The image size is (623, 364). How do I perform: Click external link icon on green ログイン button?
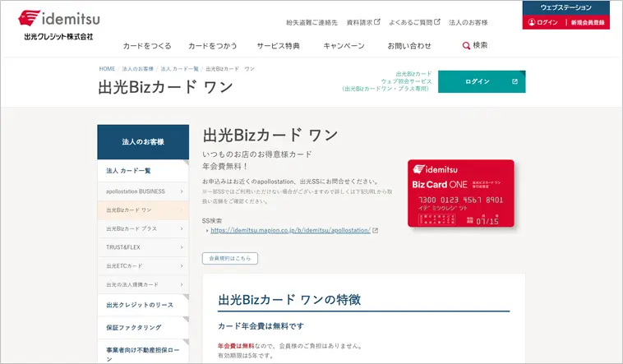(515, 81)
